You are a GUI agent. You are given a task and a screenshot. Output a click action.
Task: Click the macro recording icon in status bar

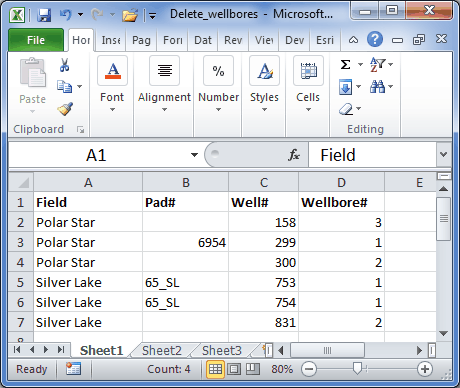pyautogui.click(x=73, y=369)
